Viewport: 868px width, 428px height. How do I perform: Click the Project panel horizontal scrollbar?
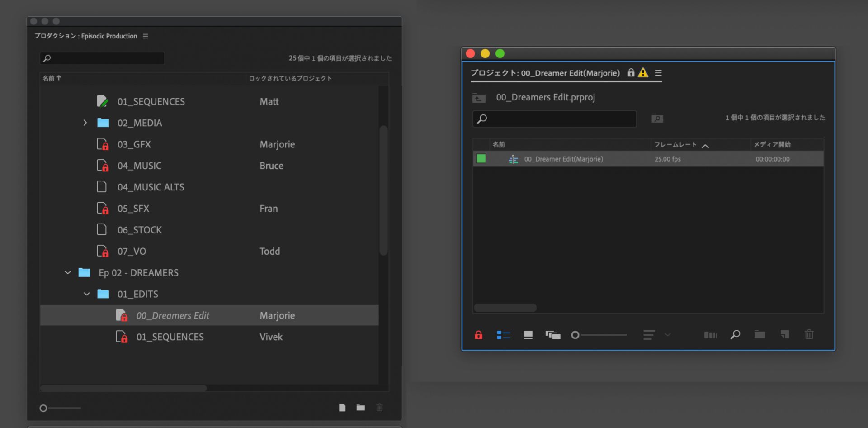pyautogui.click(x=505, y=308)
